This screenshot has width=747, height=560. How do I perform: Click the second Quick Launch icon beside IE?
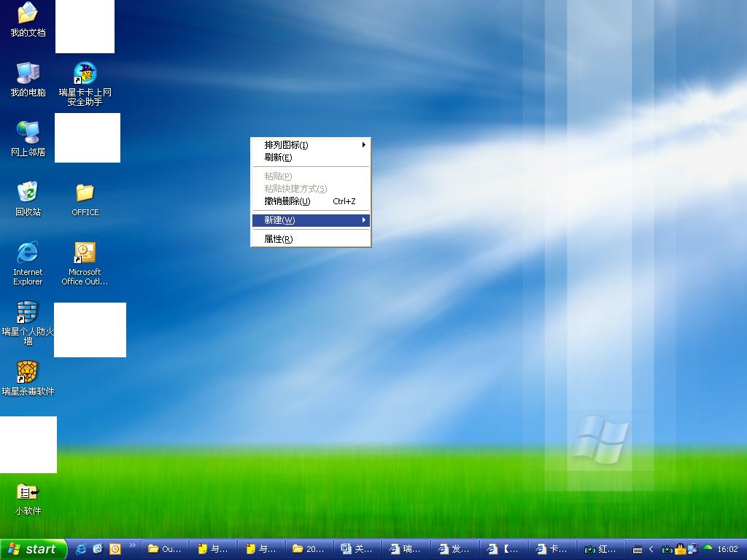[98, 549]
